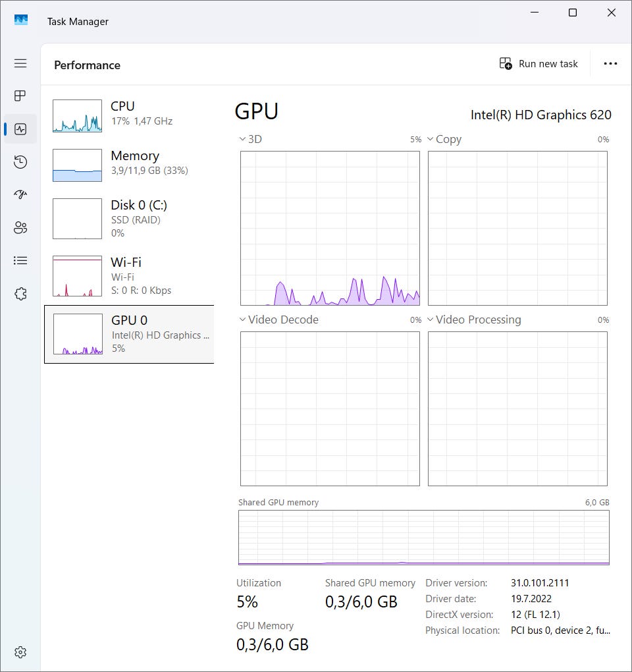Open the Services page puzzle icon
The image size is (632, 672).
click(20, 294)
